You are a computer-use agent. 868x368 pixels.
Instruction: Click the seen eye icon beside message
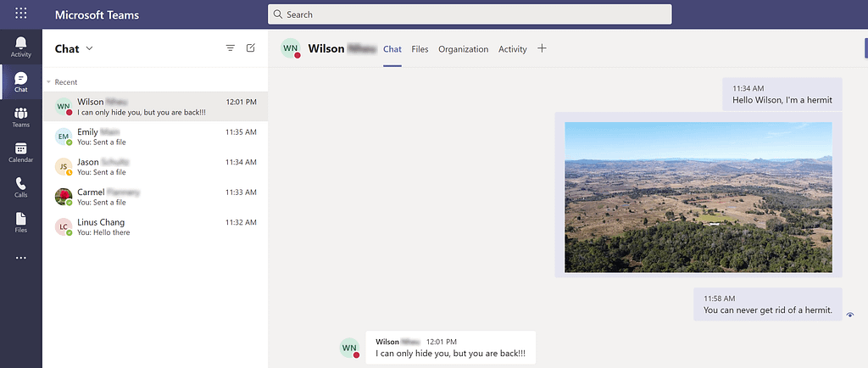pos(850,315)
